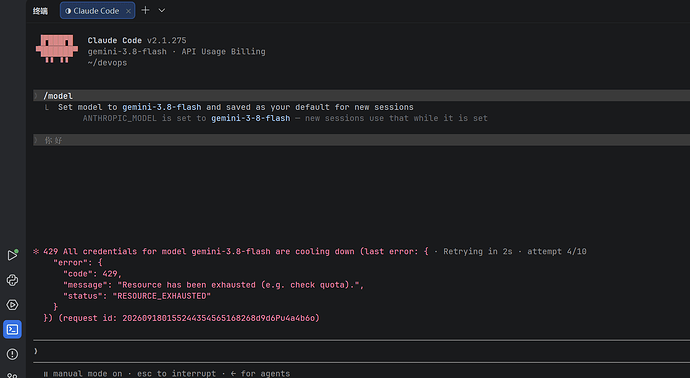Click the 你好 prompt message line
This screenshot has height=378, width=690.
tap(361, 140)
